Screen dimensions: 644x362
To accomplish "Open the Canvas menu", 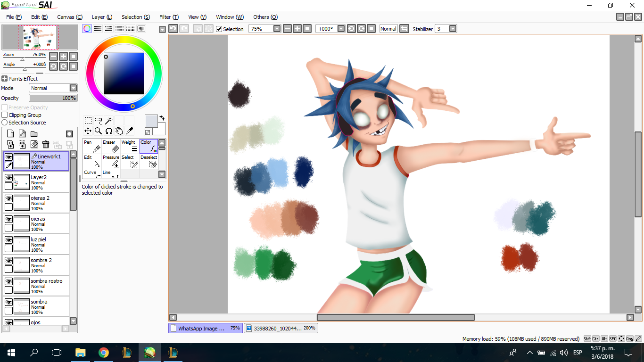I will click(70, 17).
